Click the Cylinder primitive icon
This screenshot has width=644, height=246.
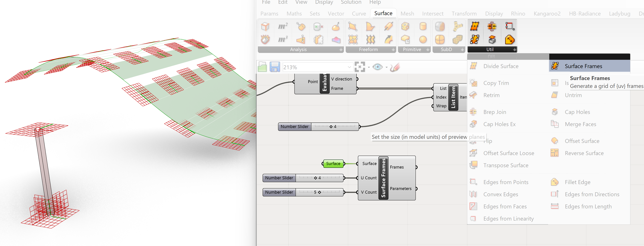point(423,26)
